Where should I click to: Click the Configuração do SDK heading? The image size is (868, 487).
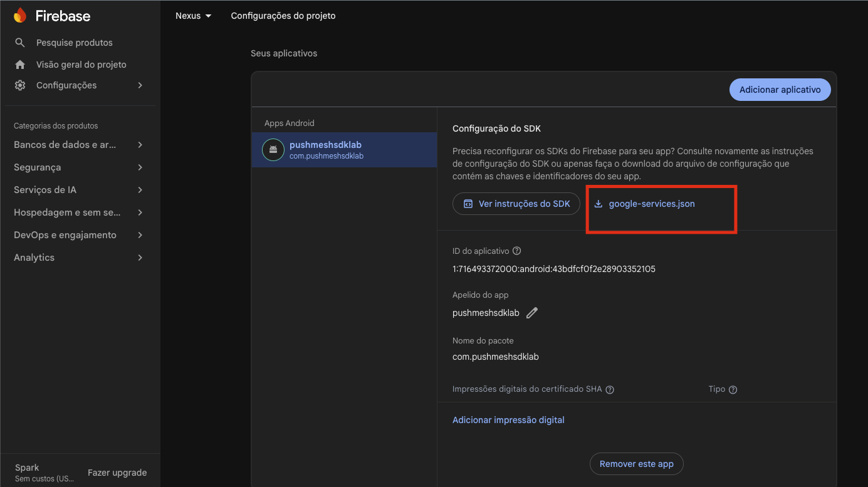(x=496, y=128)
